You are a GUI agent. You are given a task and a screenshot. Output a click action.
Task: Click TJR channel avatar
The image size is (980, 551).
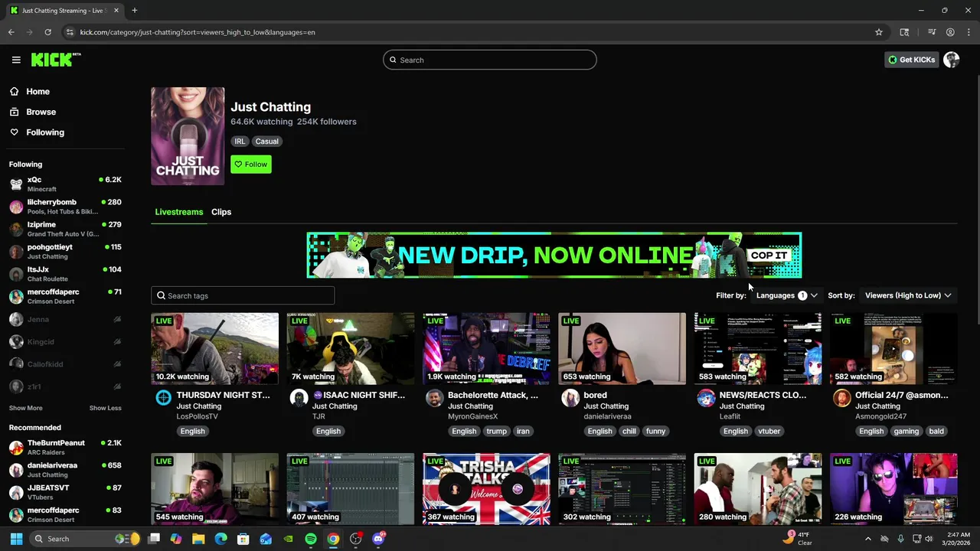pos(299,397)
